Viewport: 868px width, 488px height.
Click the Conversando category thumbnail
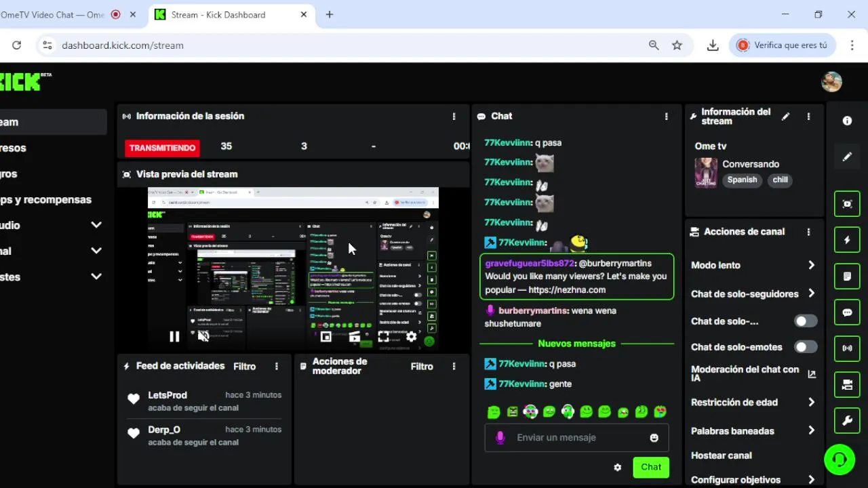click(x=706, y=173)
